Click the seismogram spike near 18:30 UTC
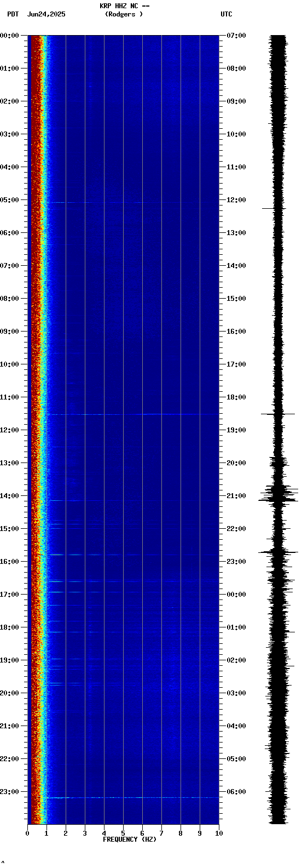This screenshot has height=868, width=302. click(278, 414)
